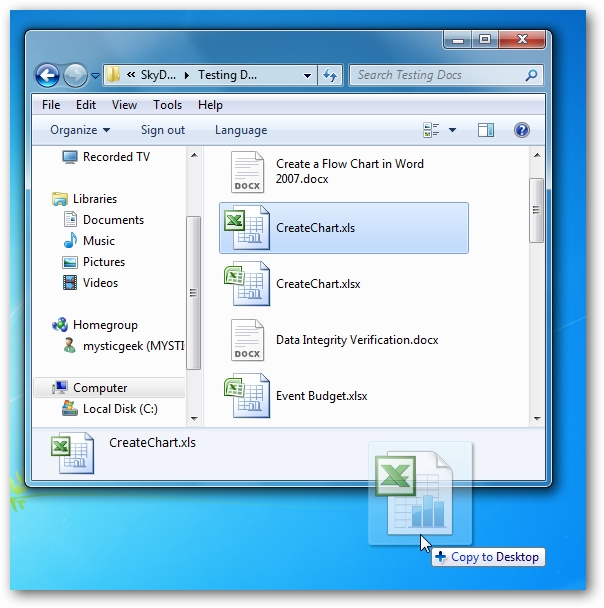Click the Libraries folder icon

(60, 199)
